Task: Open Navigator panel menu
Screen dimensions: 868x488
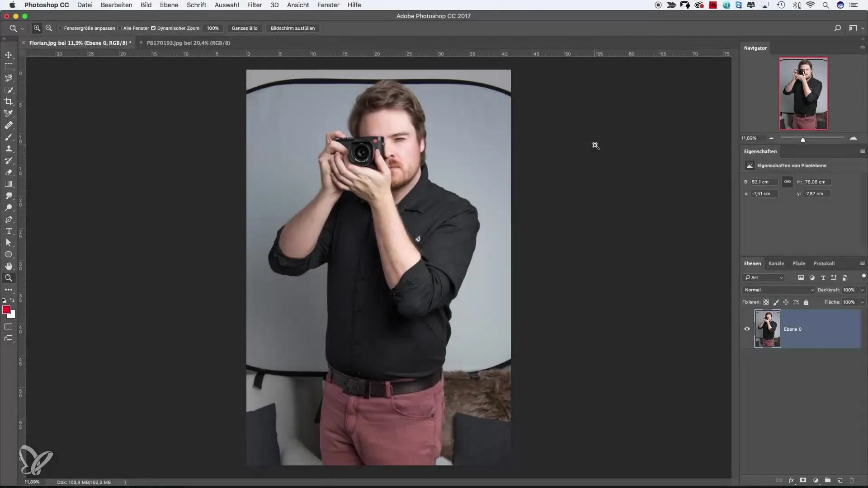Action: click(862, 48)
